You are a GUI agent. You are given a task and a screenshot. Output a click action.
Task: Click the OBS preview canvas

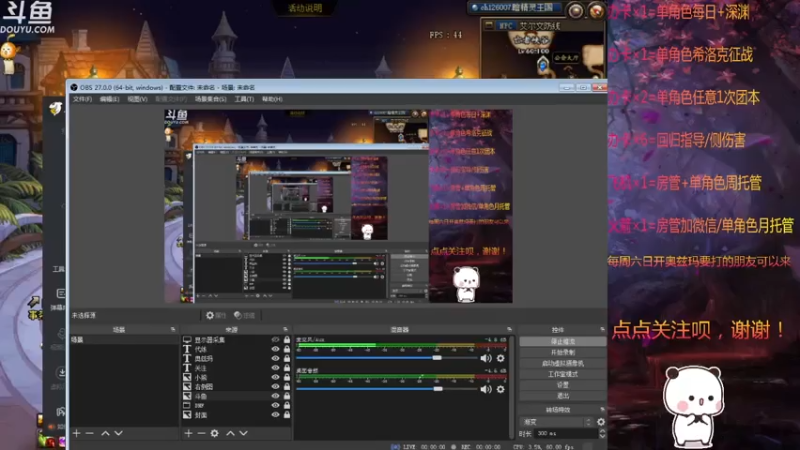coord(338,206)
